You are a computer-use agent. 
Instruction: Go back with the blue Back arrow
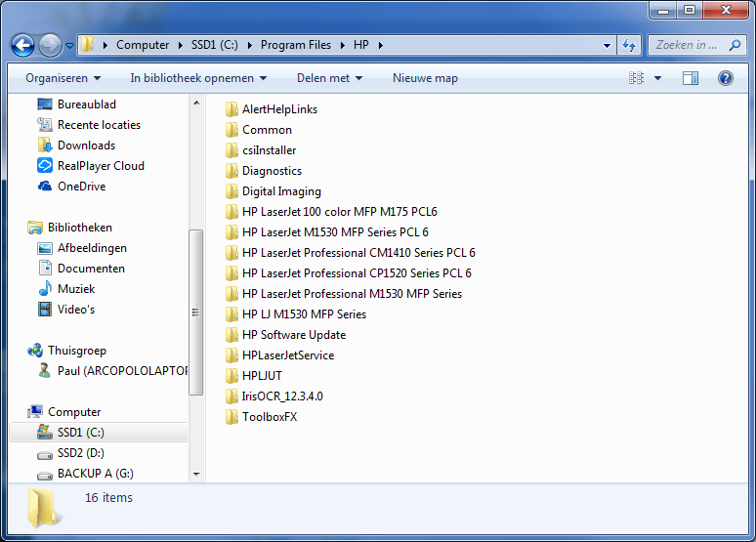22,45
